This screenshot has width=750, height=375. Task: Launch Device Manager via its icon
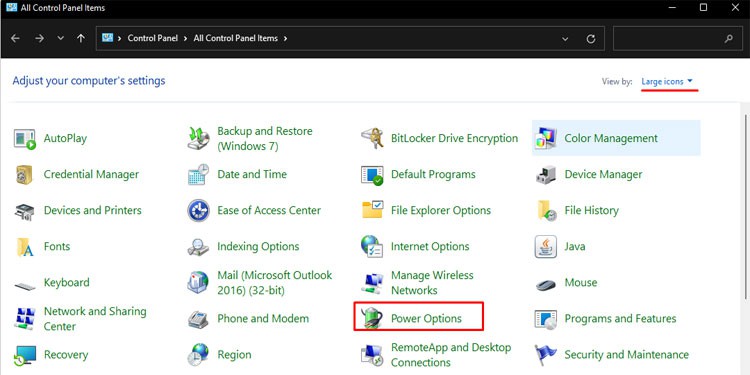pyautogui.click(x=546, y=175)
